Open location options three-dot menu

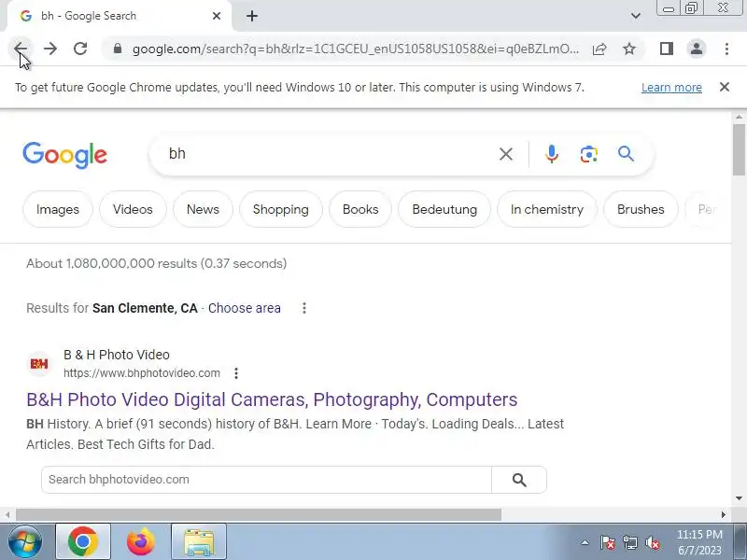coord(304,308)
